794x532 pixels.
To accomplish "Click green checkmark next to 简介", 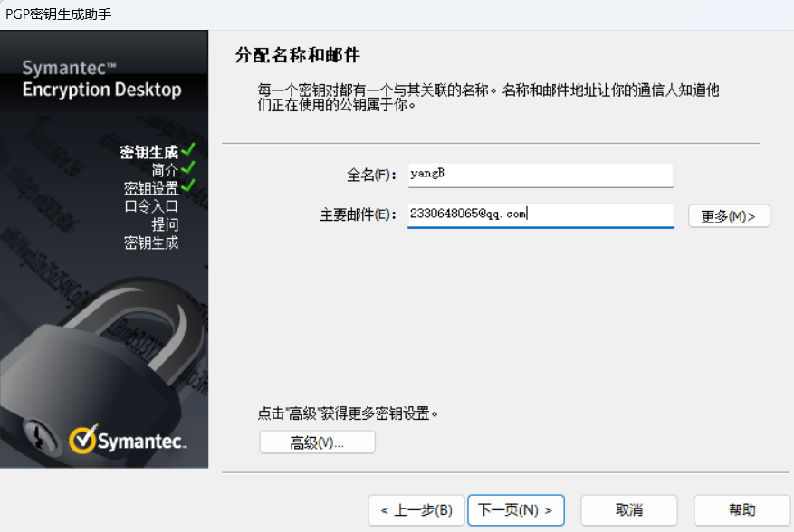I will (188, 167).
